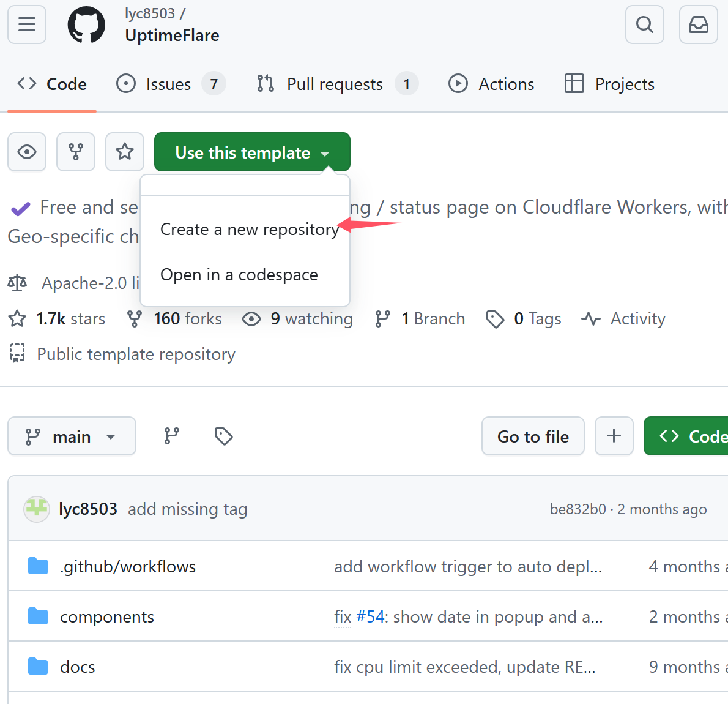
Task: Select Create a new repository
Action: [250, 229]
